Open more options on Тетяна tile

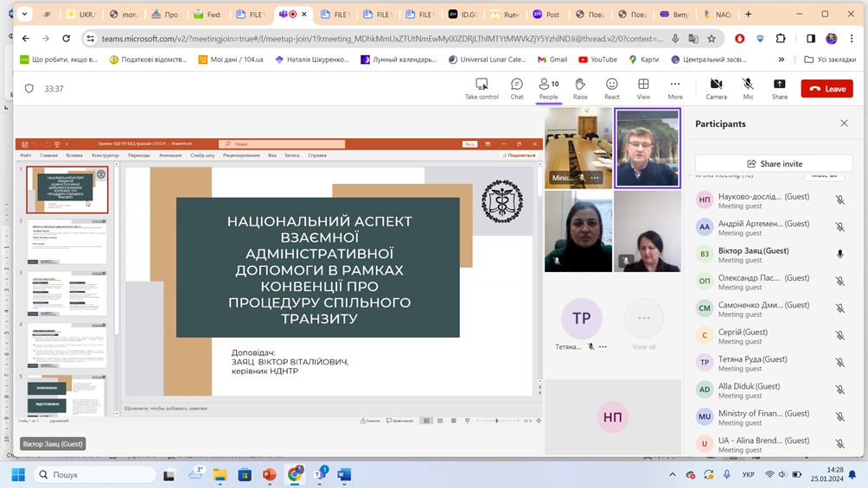[x=603, y=346]
